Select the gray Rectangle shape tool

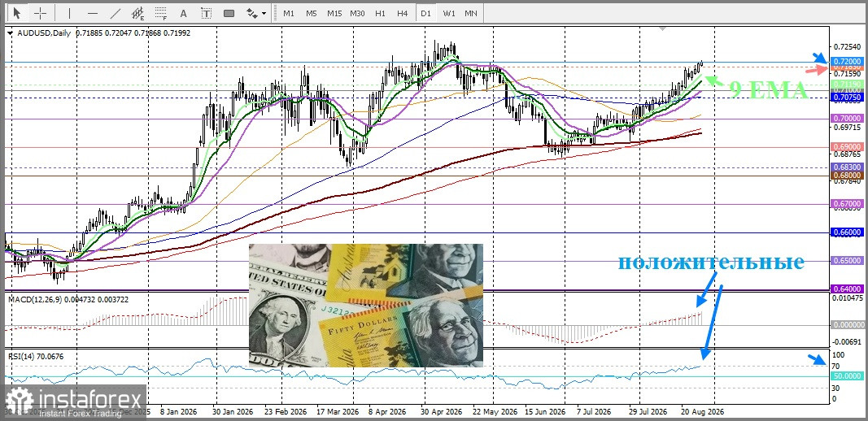(x=229, y=13)
